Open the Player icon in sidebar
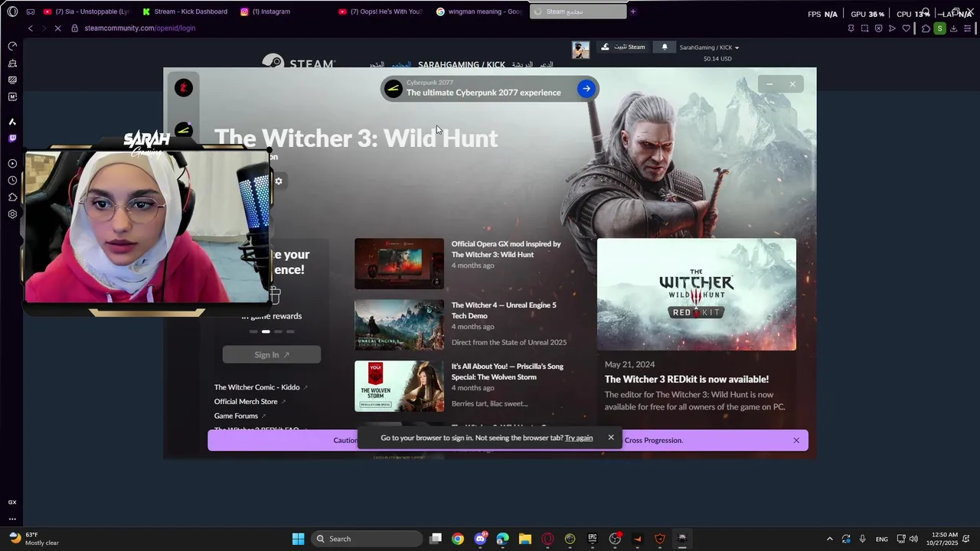Image resolution: width=980 pixels, height=551 pixels. coord(12,164)
